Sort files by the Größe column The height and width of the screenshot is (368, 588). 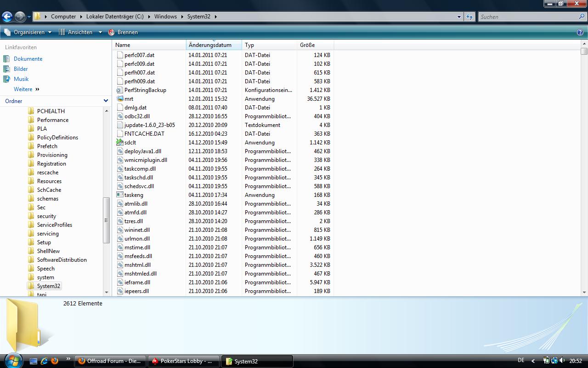[315, 45]
